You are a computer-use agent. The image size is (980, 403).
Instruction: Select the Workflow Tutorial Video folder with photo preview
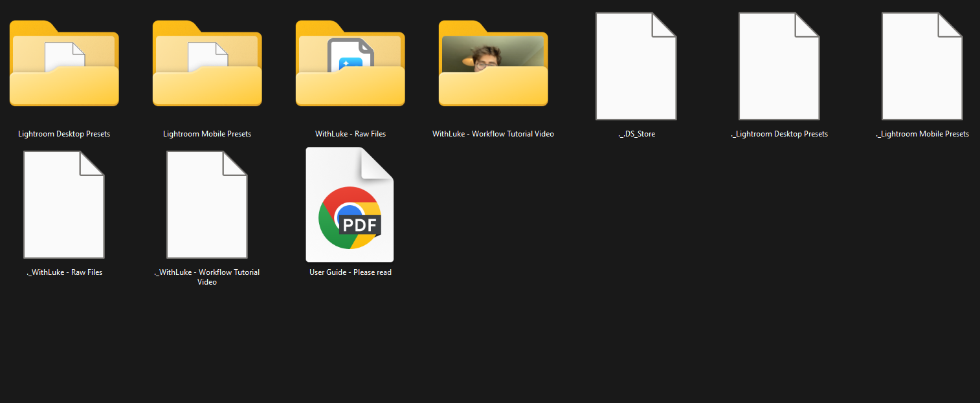493,65
